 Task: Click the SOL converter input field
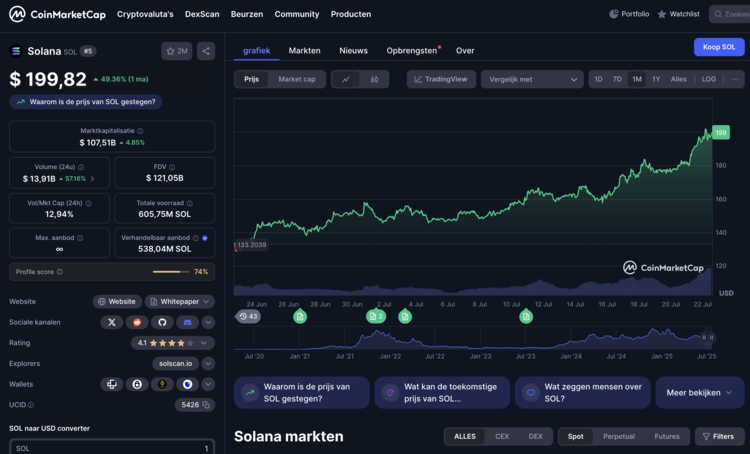112,448
